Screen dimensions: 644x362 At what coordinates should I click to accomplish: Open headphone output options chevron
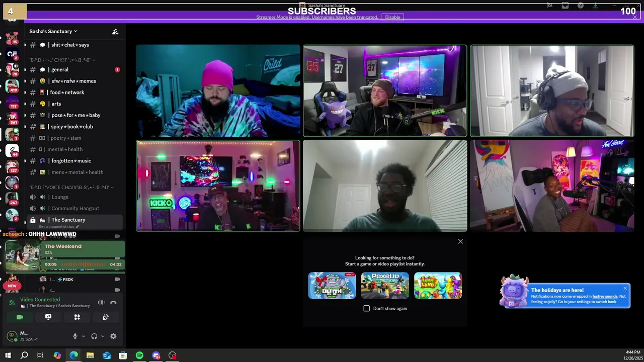(102, 336)
